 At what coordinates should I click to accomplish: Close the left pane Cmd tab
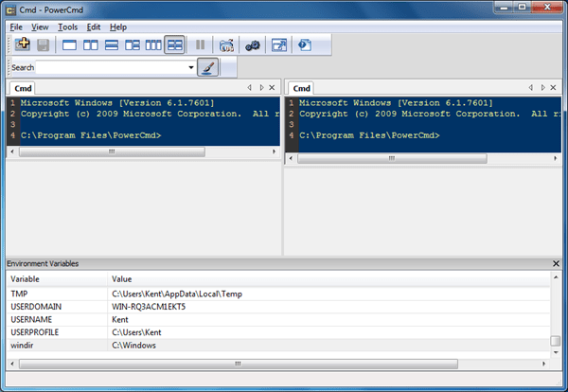pyautogui.click(x=272, y=88)
